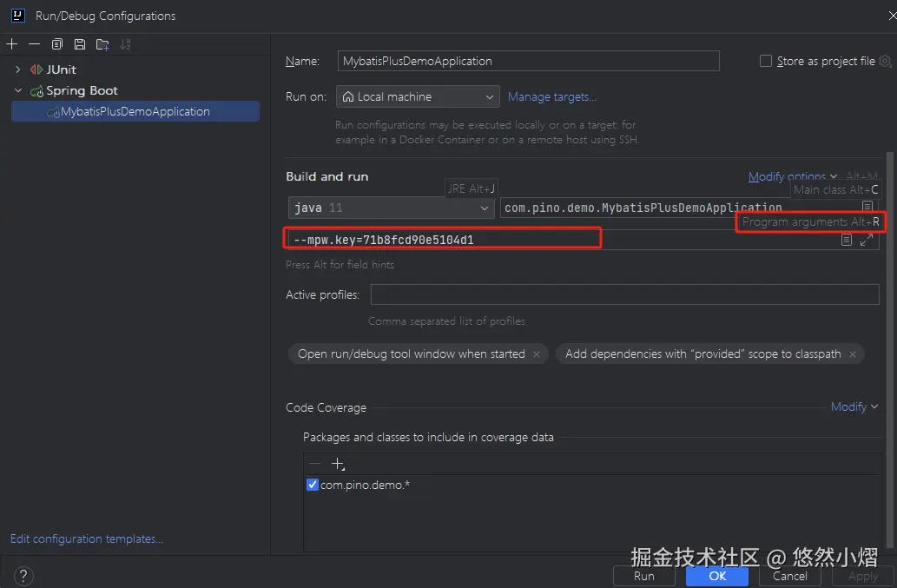Click the JUnit icon in the tree
This screenshot has width=897, height=588.
(36, 69)
